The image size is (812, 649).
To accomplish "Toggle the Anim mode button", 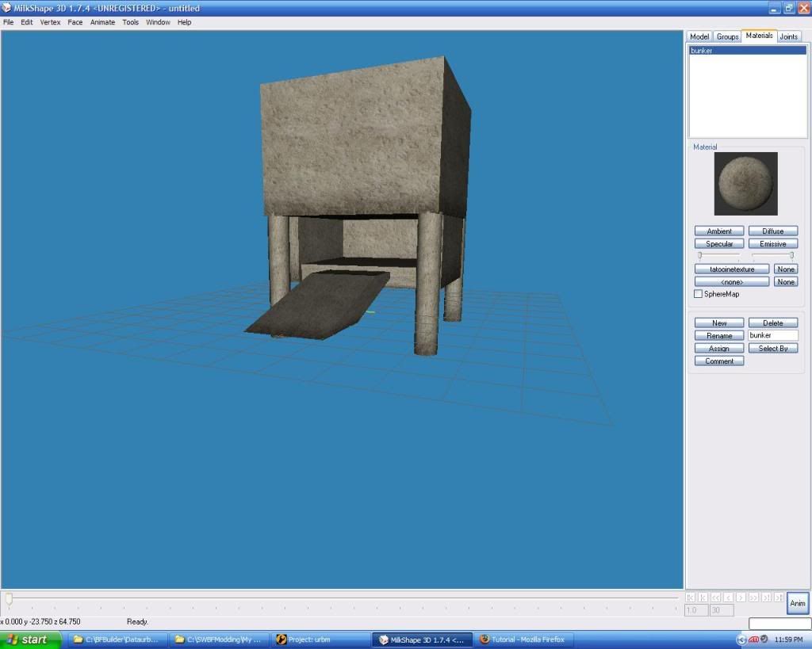I will pos(798,603).
